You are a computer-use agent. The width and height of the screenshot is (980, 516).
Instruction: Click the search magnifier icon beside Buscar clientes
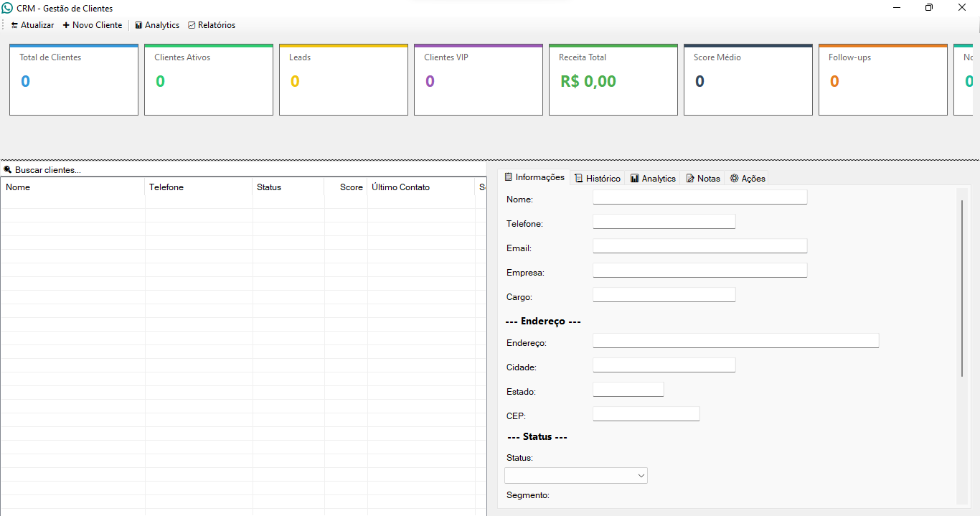(7, 170)
